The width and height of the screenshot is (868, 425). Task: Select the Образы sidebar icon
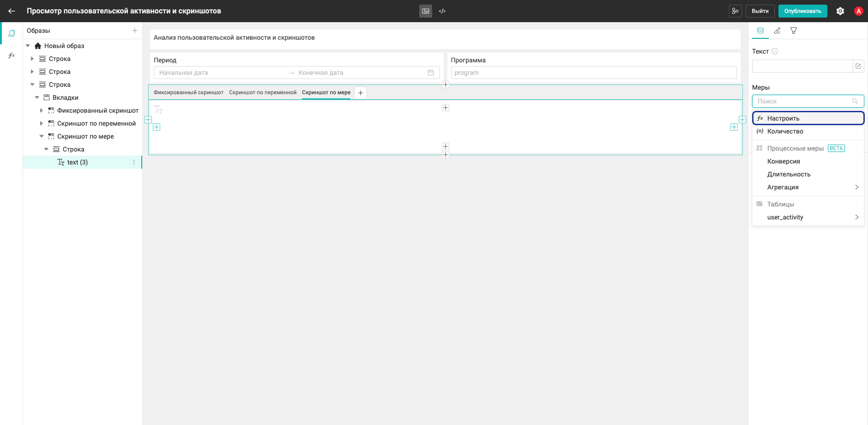coord(12,33)
